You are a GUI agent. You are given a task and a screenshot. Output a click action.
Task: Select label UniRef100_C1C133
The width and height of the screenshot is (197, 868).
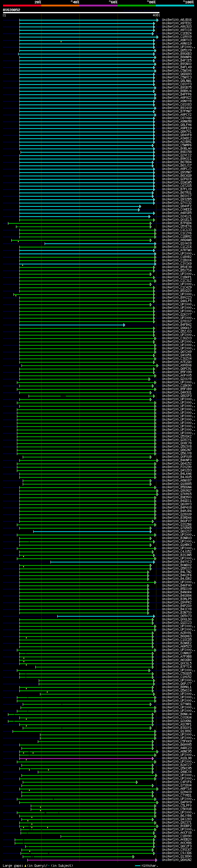176,230
